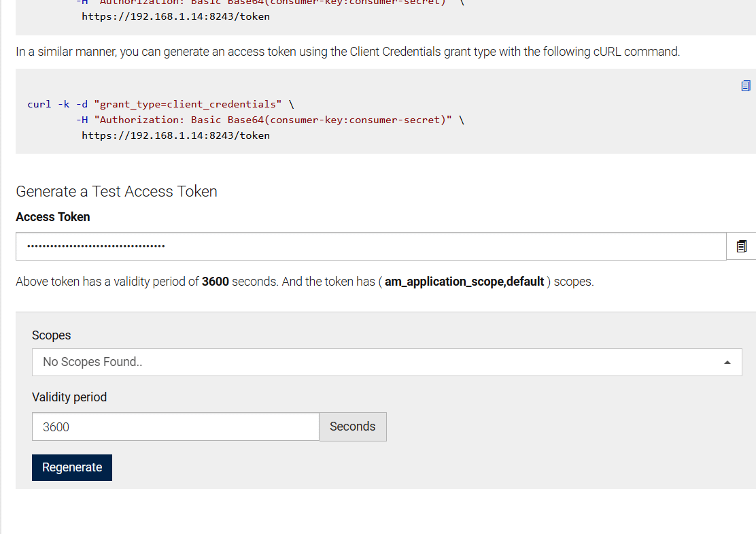Open the Scopes dropdown
756x534 pixels.
pyautogui.click(x=386, y=362)
